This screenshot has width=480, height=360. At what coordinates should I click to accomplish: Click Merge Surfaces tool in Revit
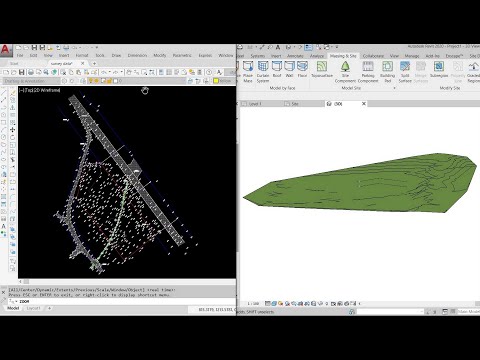tap(421, 71)
